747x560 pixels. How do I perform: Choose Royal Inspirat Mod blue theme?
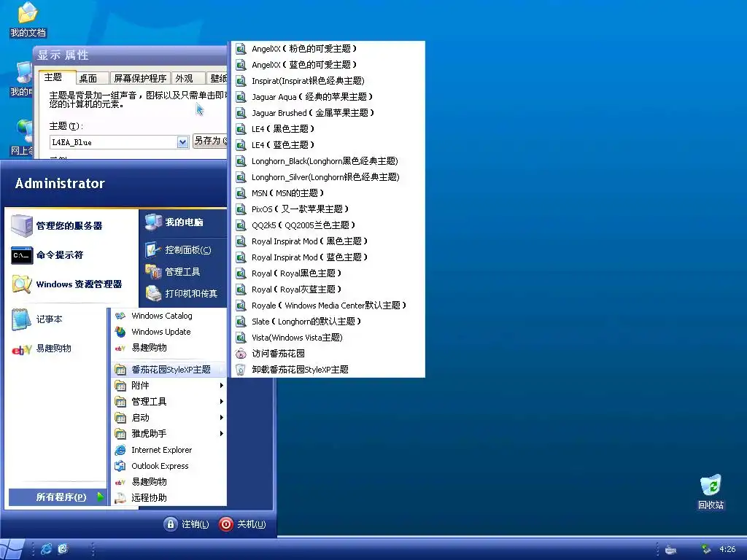point(328,257)
